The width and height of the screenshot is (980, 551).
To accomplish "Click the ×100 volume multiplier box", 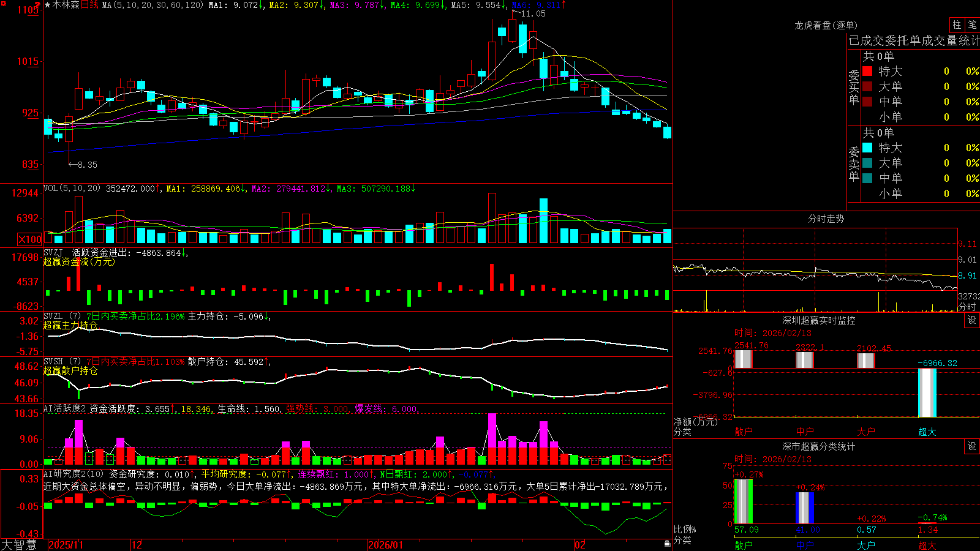I will [x=30, y=239].
